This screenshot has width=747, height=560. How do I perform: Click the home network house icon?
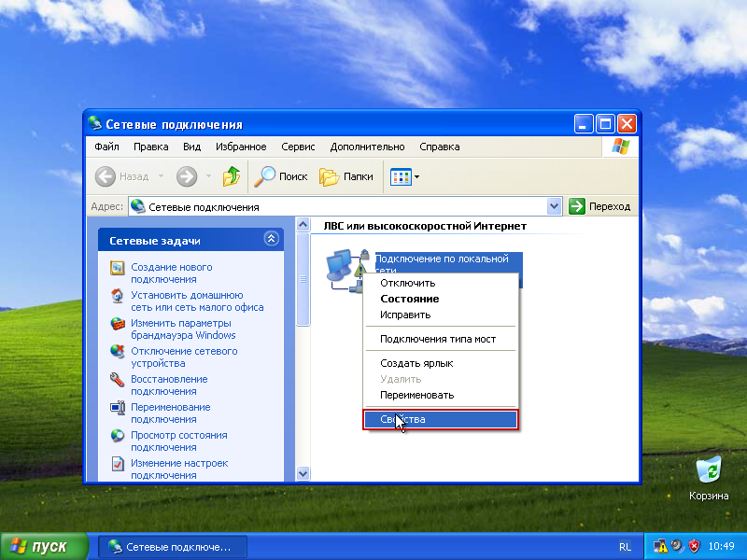[118, 296]
